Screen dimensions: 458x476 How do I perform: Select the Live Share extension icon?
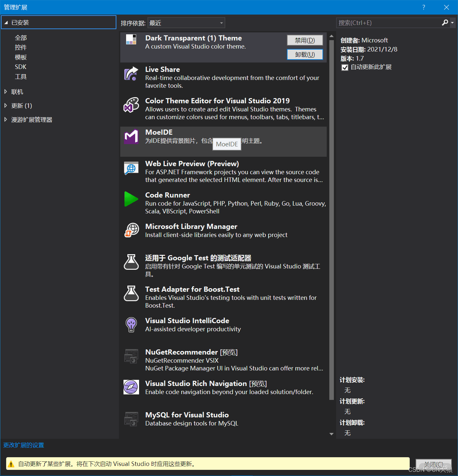pyautogui.click(x=131, y=74)
